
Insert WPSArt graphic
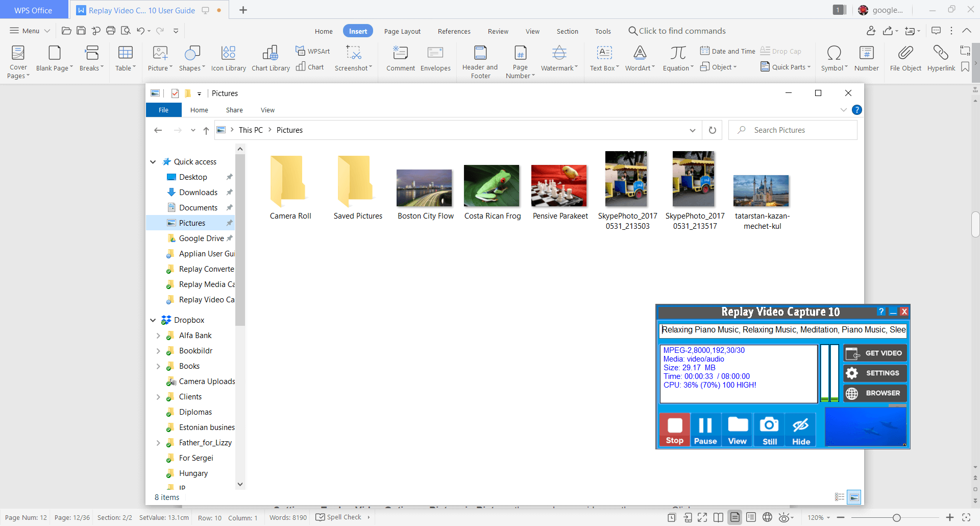312,51
